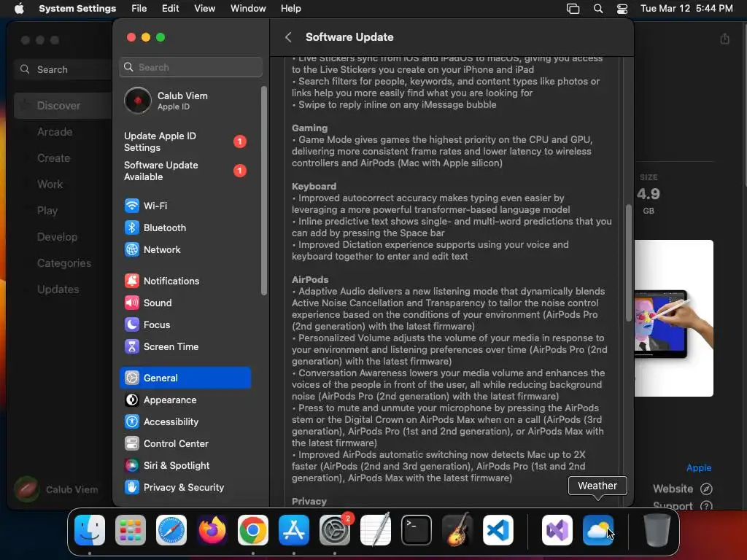Click the settings sidebar scrollbar

[264, 190]
